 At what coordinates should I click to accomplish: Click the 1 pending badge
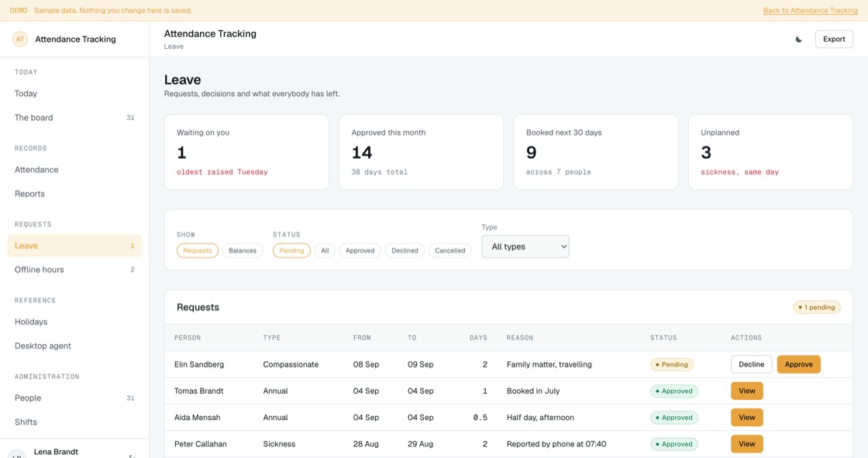click(817, 308)
